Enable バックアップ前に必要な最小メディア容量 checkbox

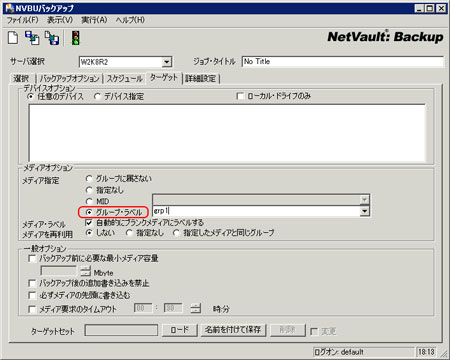click(x=32, y=258)
